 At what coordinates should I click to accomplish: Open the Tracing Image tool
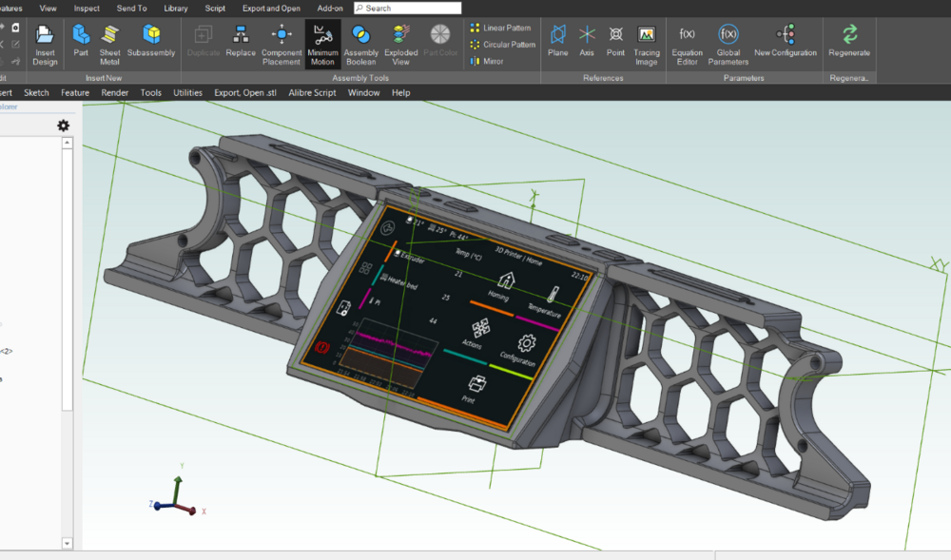(647, 45)
